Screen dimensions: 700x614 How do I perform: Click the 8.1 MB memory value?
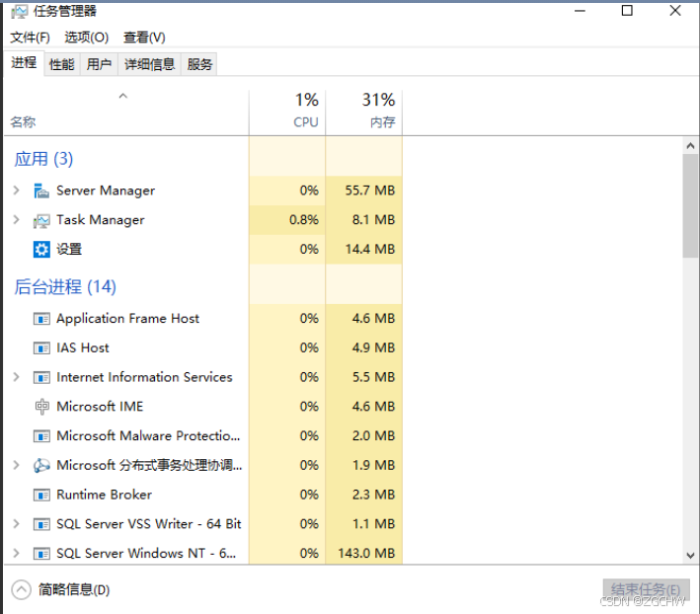[x=373, y=219]
